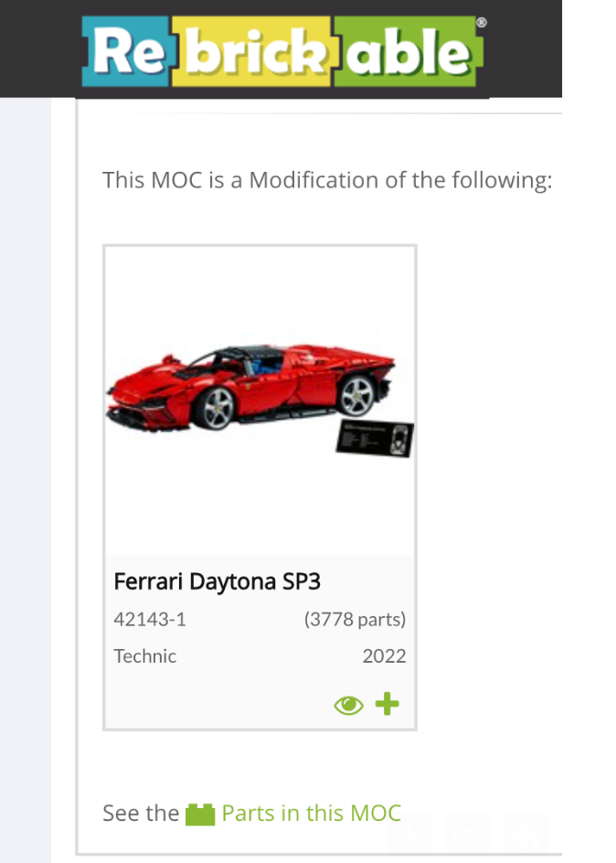This screenshot has width=616, height=863.
Task: Click the 2022 release year text
Action: click(x=384, y=656)
